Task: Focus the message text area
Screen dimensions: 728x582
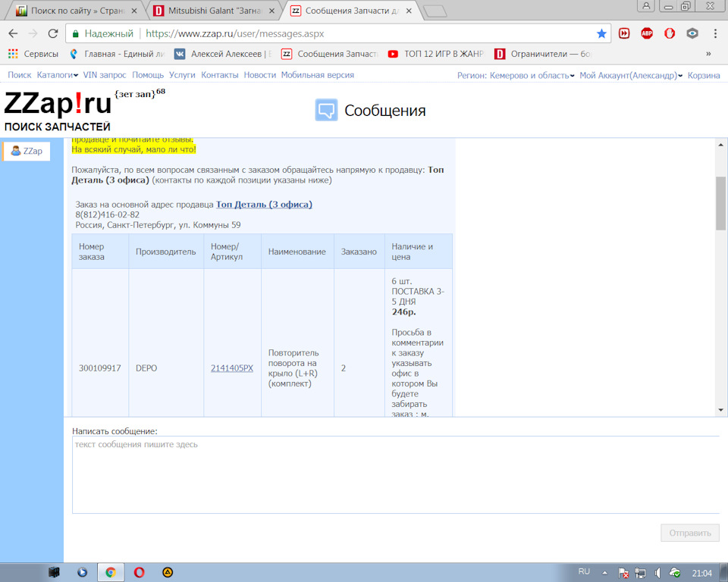Action: (396, 474)
